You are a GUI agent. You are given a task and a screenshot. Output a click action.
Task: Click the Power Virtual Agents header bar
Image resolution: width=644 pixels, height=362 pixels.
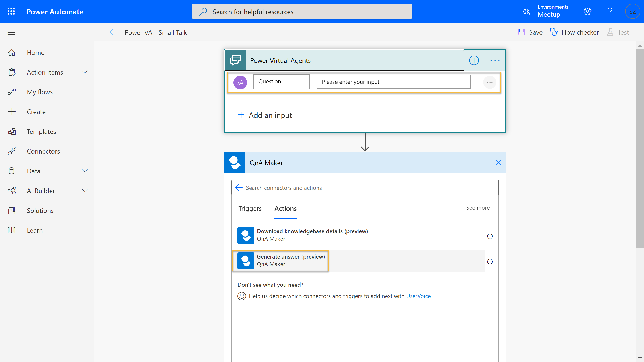(x=344, y=60)
